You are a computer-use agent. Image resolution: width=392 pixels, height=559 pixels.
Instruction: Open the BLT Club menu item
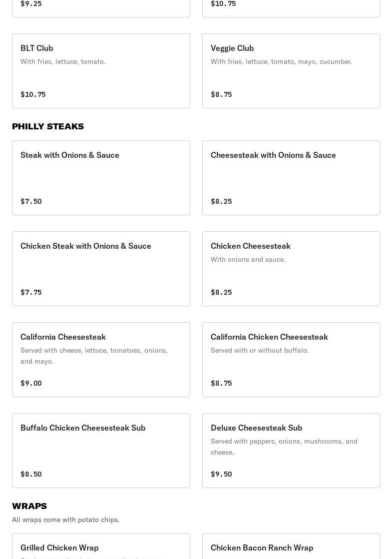click(101, 71)
